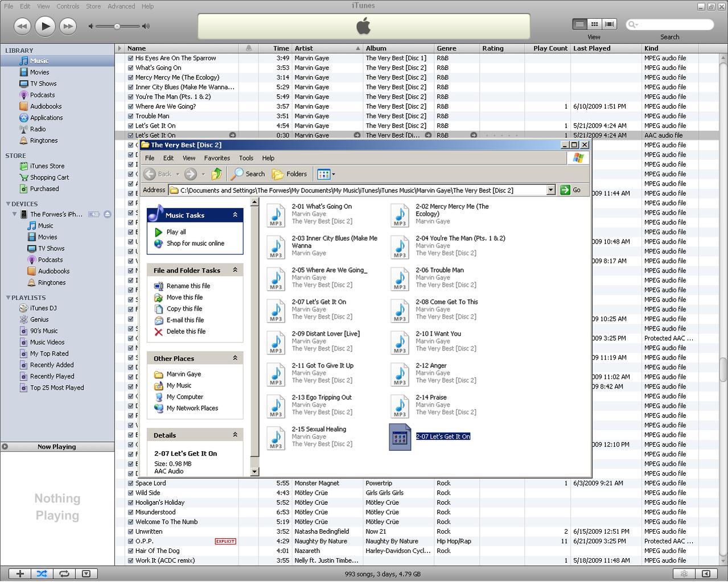Open the Top 25 Most Played playlist
This screenshot has width=728, height=582.
point(57,388)
